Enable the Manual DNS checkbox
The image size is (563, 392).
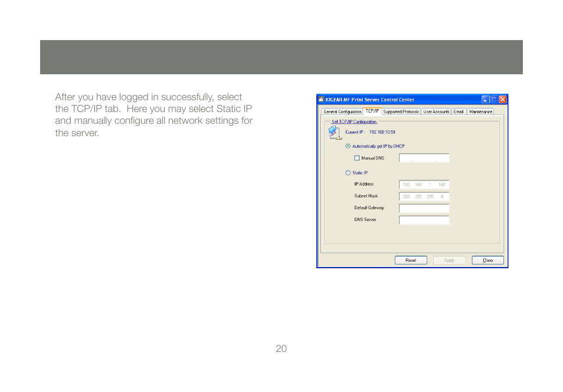tap(357, 158)
